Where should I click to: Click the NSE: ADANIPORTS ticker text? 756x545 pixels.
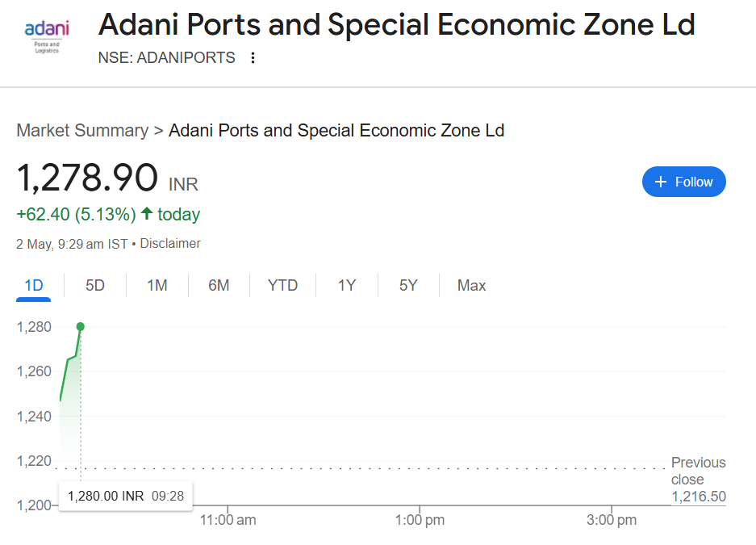point(166,58)
